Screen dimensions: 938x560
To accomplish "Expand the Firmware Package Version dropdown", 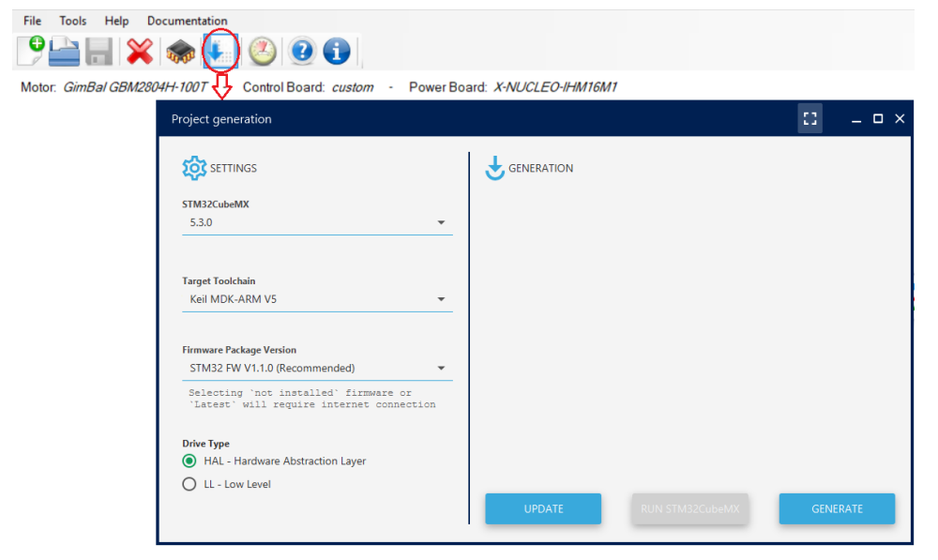I will (x=441, y=368).
